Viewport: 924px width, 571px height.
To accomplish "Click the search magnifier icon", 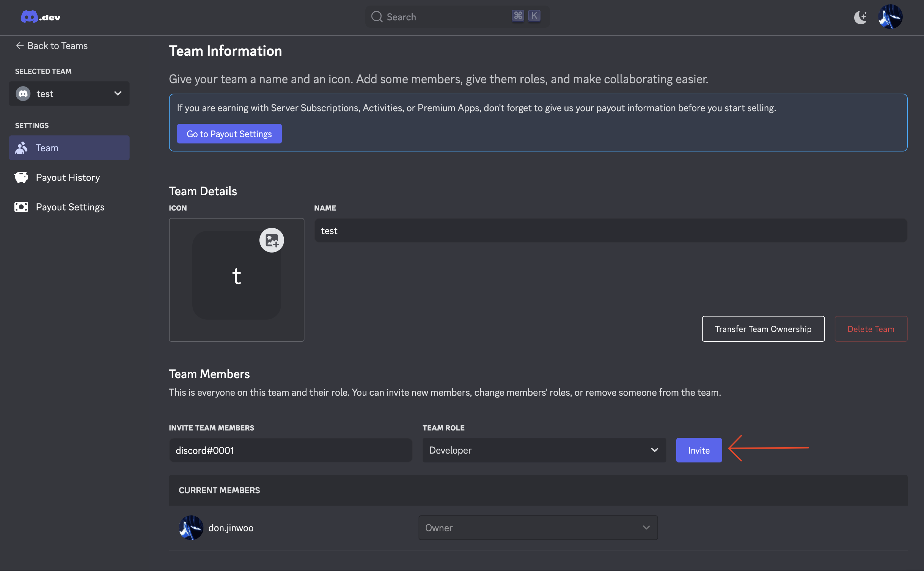I will click(377, 17).
